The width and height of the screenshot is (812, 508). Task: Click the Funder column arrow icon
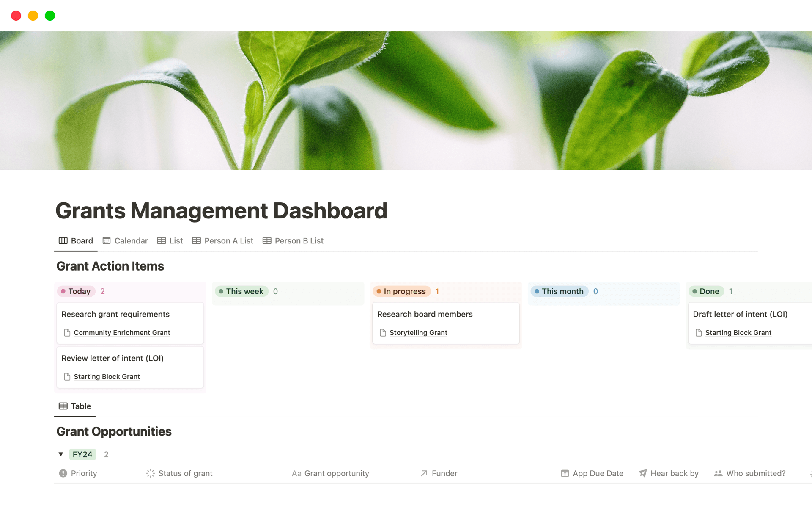[423, 473]
